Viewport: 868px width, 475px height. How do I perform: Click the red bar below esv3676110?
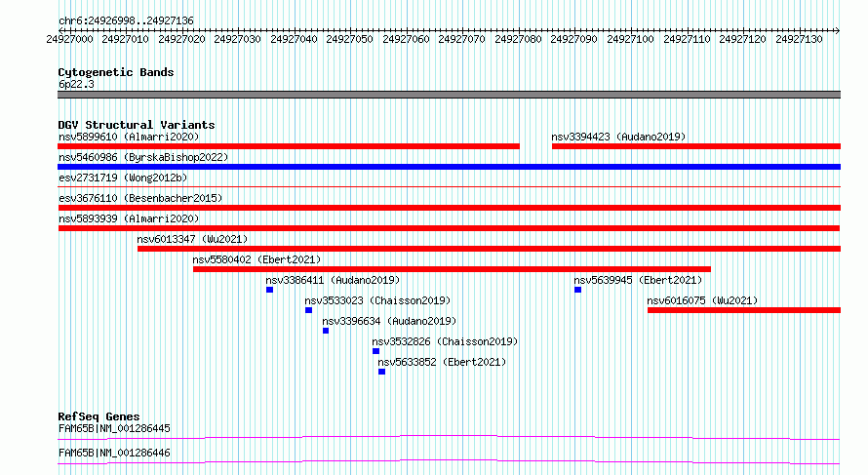pos(449,208)
